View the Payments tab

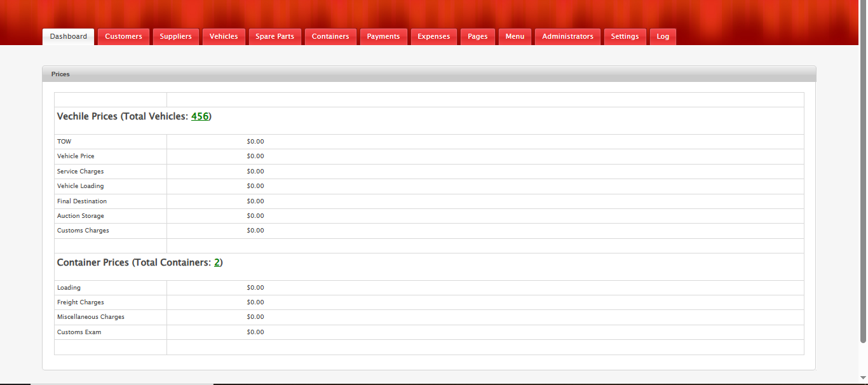(383, 37)
